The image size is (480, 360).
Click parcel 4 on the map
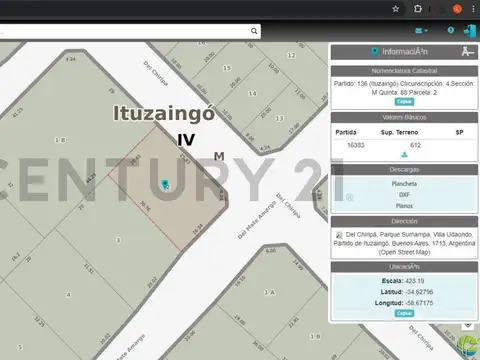(68, 295)
